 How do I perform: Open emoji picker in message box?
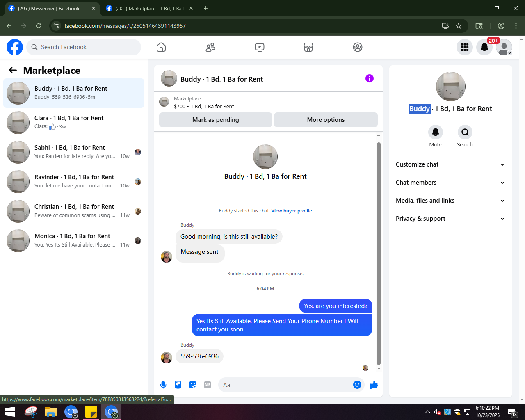pyautogui.click(x=357, y=385)
